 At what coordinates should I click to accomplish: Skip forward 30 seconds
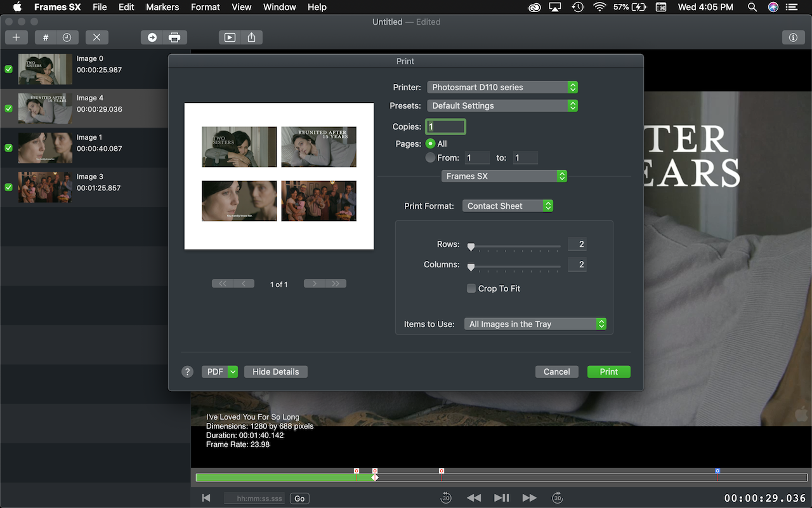[x=558, y=498]
